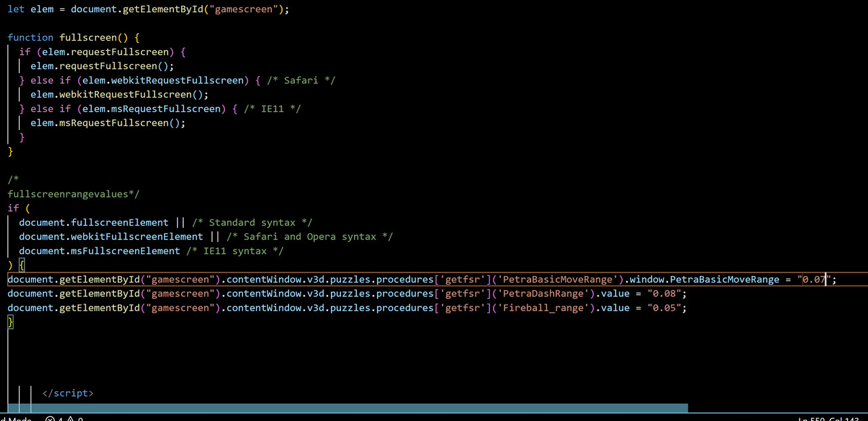Viewport: 868px width, 421px height.
Task: Click the '/* Safari and Opera syntax */' comment
Action: click(310, 237)
